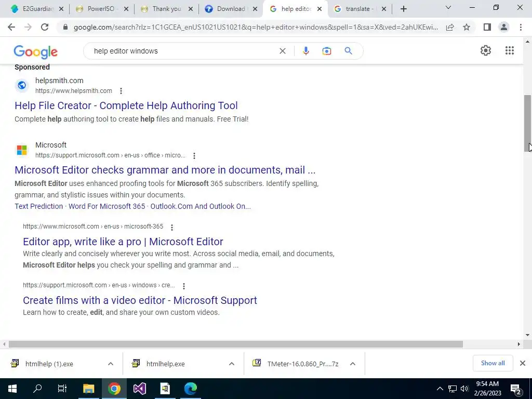Open Help File Creator result

126,105
